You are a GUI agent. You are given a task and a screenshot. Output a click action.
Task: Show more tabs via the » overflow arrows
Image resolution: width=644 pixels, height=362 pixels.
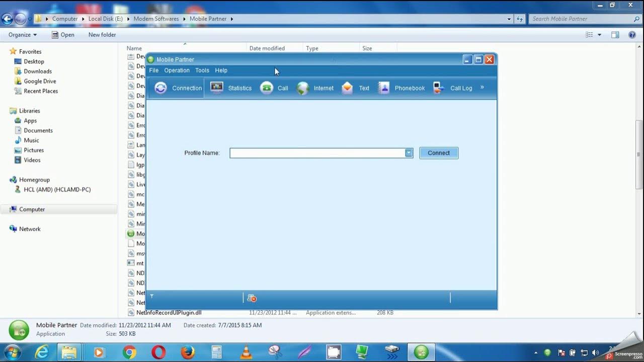pos(482,87)
